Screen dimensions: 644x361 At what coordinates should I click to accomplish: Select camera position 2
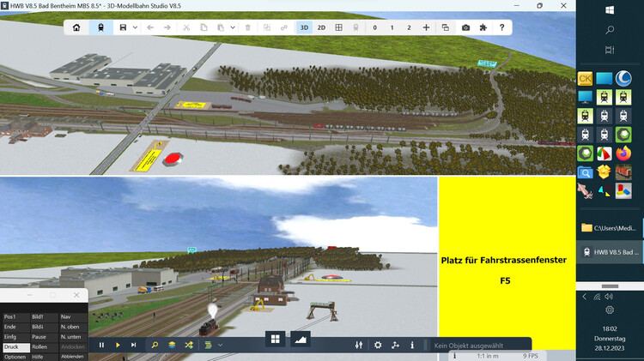click(409, 27)
